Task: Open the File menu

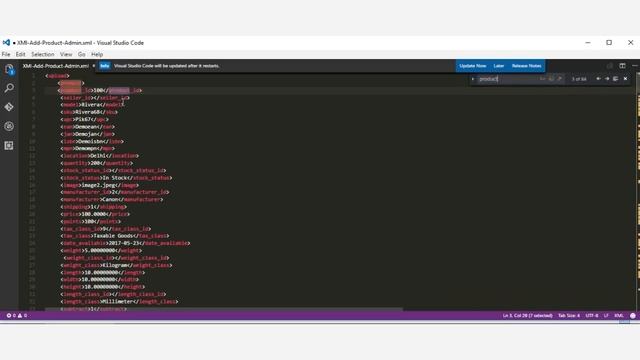Action: [6, 54]
